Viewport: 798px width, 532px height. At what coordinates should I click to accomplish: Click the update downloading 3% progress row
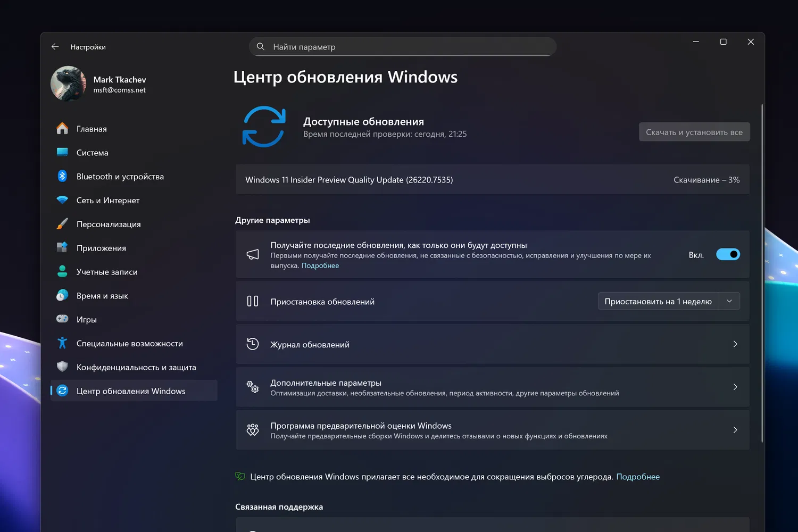(x=492, y=179)
